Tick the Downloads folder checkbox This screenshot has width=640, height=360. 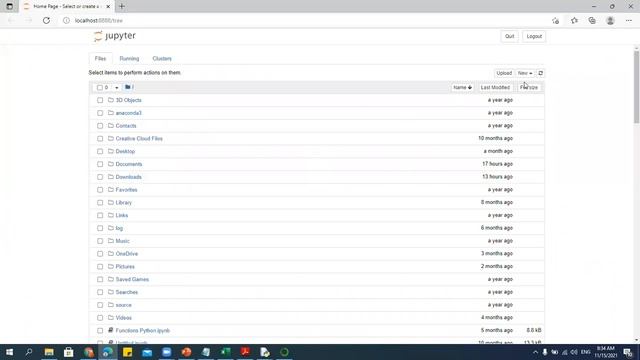[x=100, y=177]
